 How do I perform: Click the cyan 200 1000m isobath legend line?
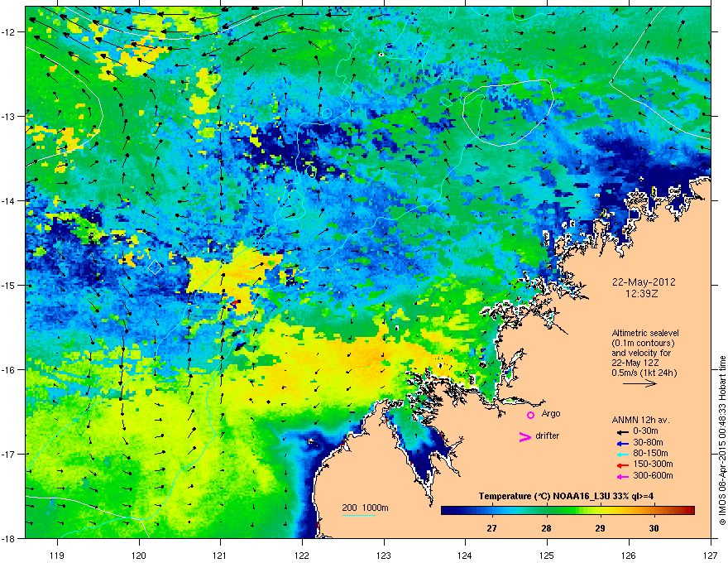(358, 515)
